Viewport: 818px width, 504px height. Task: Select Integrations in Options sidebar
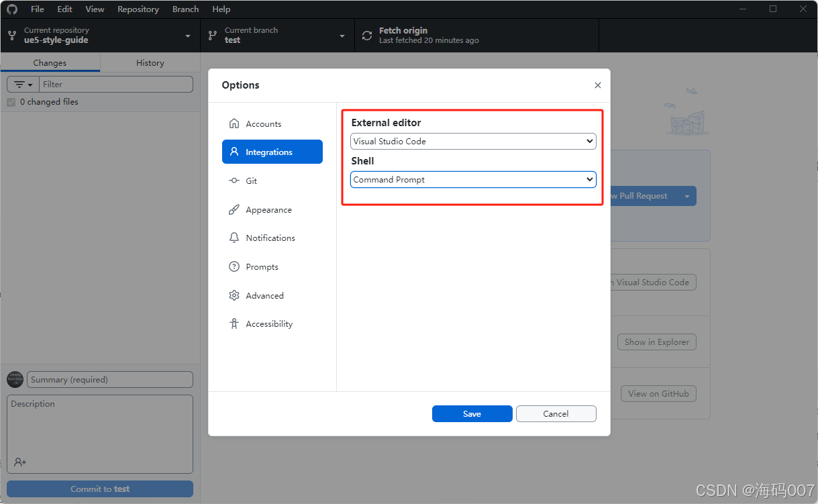[x=272, y=152]
